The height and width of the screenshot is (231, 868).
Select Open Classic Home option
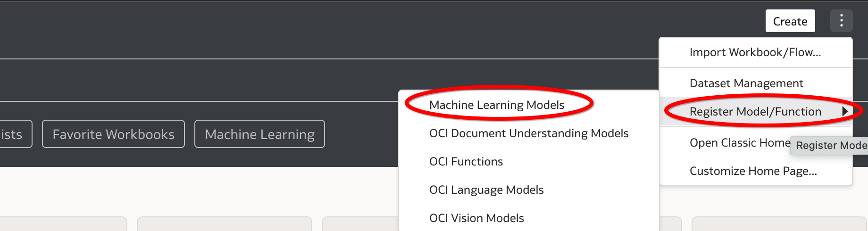coord(739,143)
